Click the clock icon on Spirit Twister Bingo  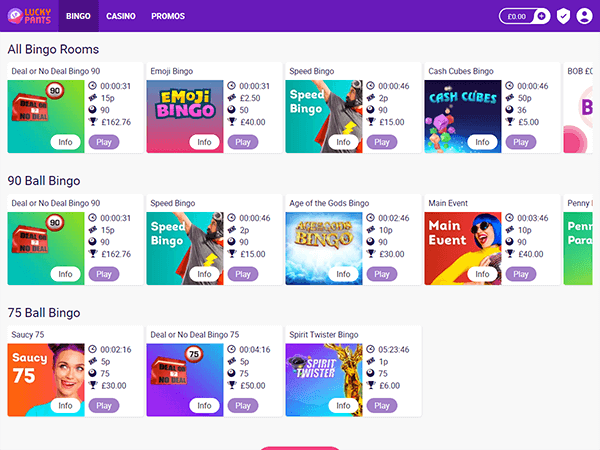[370, 349]
